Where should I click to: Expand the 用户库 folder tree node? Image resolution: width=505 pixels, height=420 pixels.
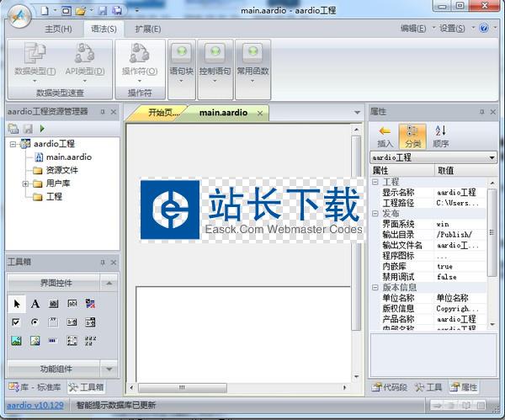click(x=25, y=184)
